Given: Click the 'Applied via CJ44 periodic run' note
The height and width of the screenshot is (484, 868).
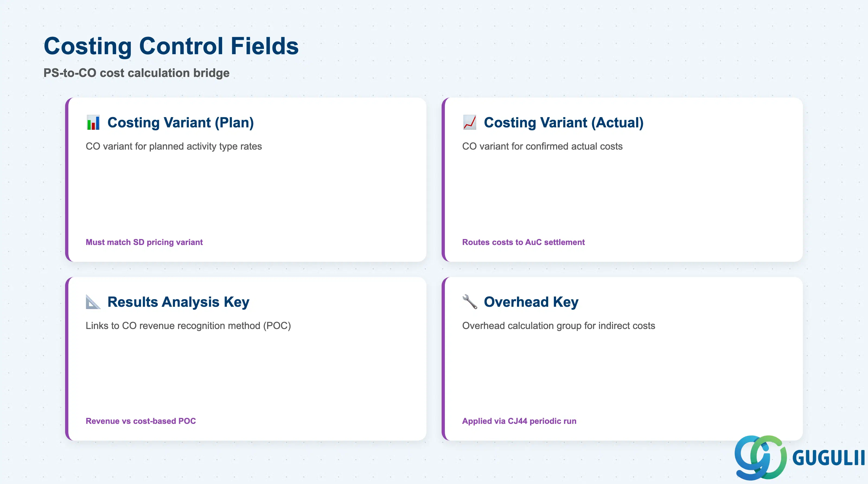Looking at the screenshot, I should (x=519, y=421).
